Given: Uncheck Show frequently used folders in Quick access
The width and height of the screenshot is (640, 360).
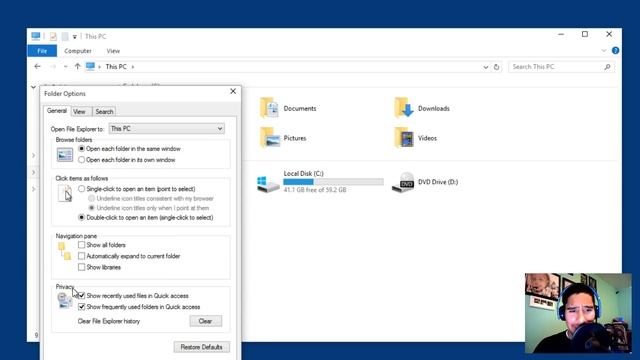Looking at the screenshot, I should coord(81,307).
